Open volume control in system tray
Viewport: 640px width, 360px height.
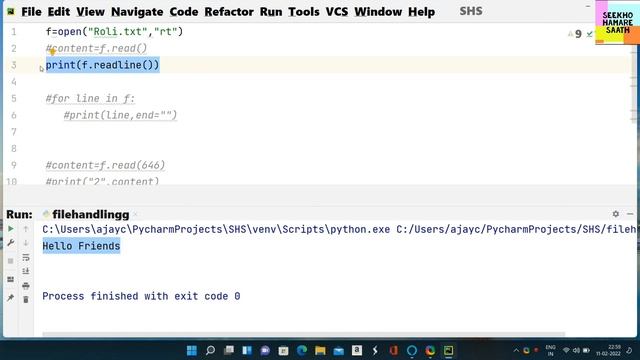576,351
